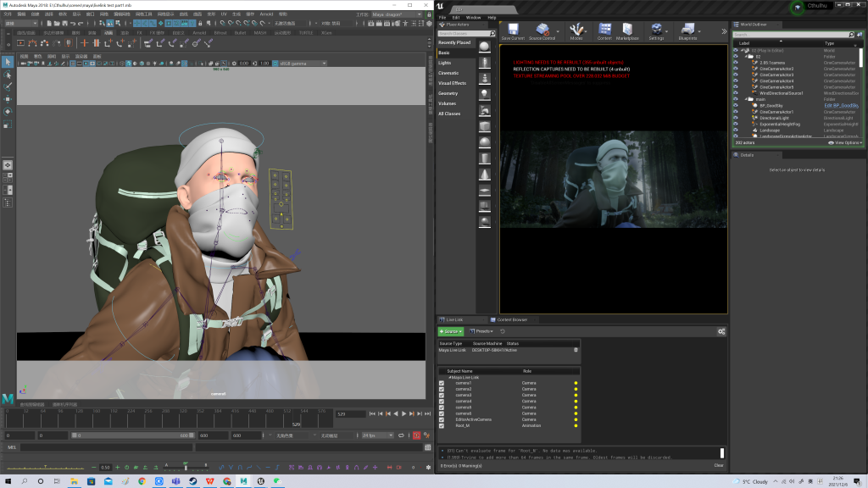Clear the Live Link message log
Viewport: 868px width, 488px height.
click(x=719, y=465)
